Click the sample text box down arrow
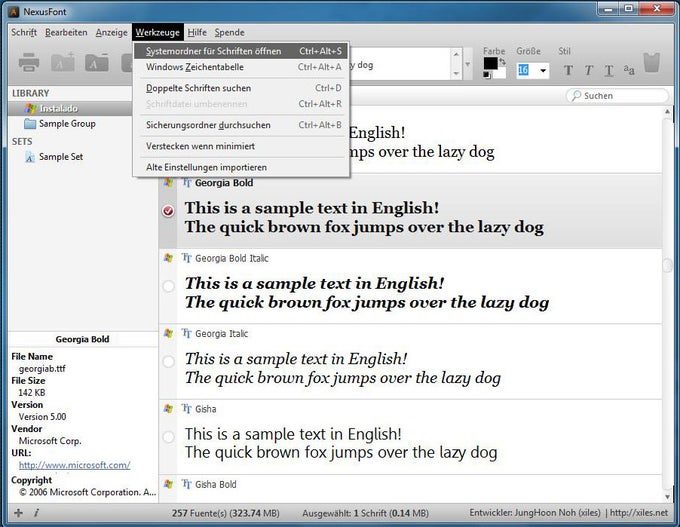Screen dimensions: 680x527 pyautogui.click(x=456, y=74)
